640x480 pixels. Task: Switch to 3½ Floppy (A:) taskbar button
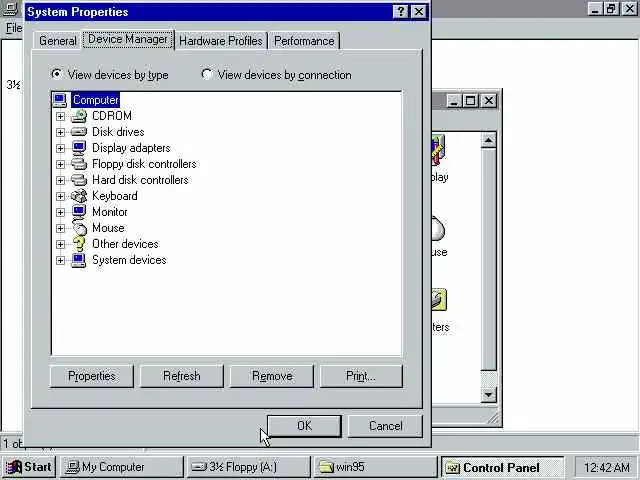(x=249, y=467)
